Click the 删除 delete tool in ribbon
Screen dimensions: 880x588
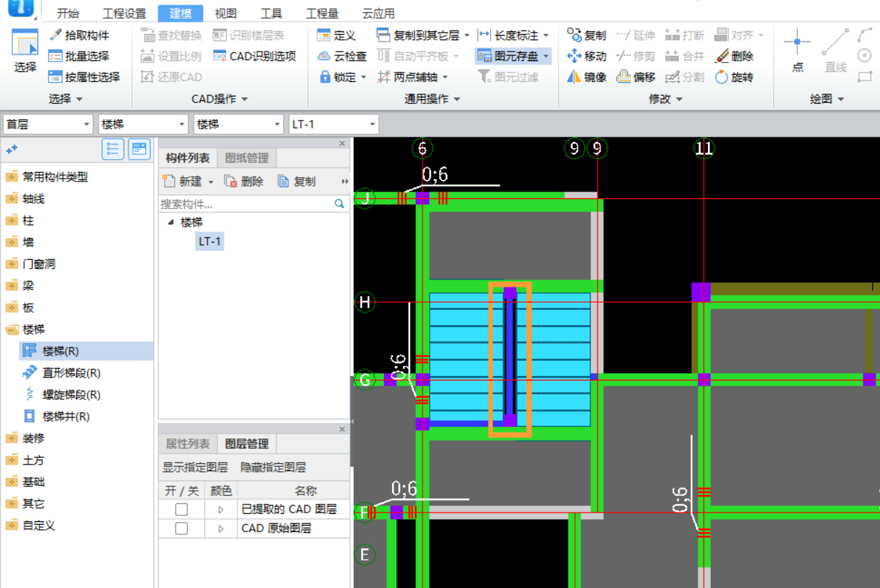click(x=734, y=56)
